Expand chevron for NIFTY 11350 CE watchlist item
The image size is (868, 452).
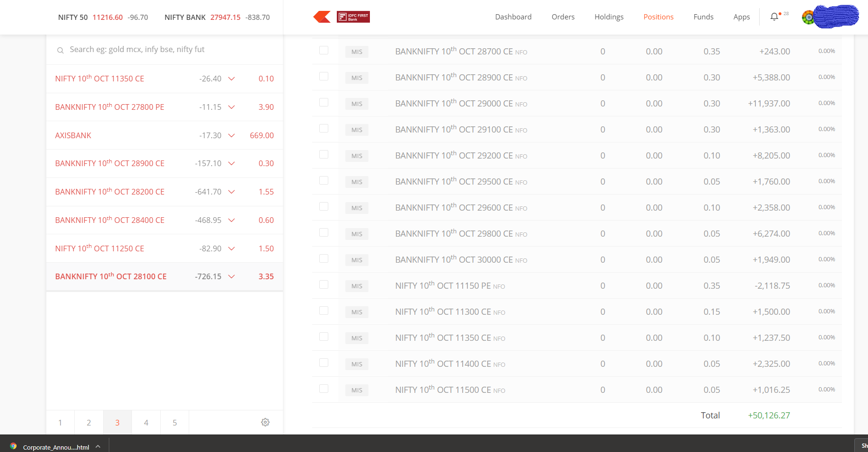pyautogui.click(x=231, y=79)
